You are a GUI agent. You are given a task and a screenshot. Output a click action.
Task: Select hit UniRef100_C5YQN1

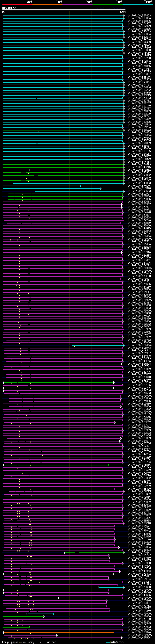pos(139,552)
